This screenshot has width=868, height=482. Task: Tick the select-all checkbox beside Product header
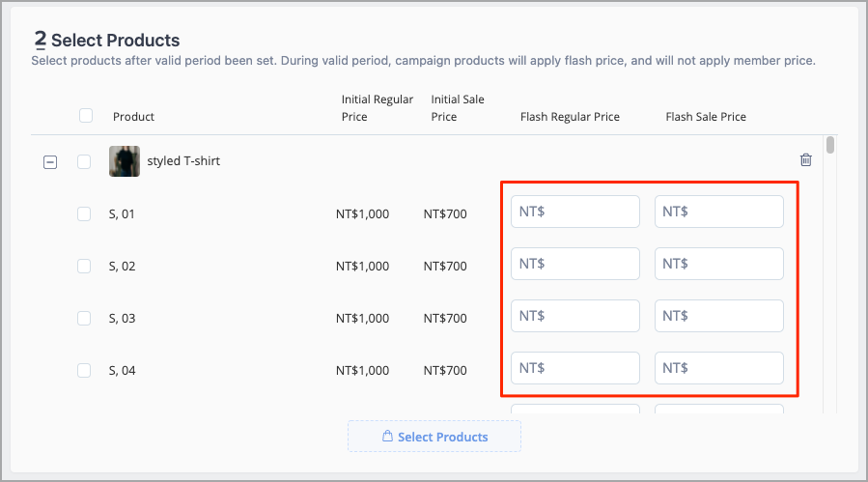coord(86,115)
